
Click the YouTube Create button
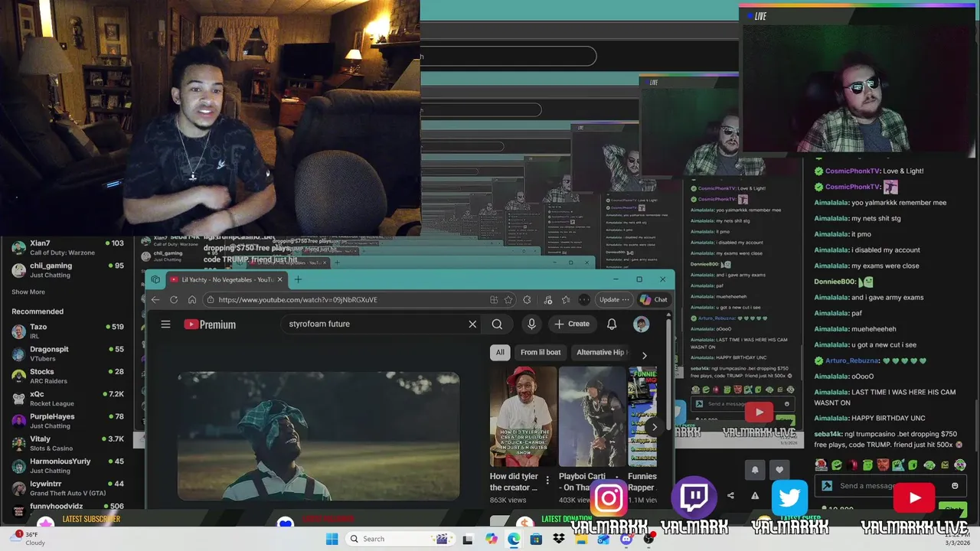572,324
